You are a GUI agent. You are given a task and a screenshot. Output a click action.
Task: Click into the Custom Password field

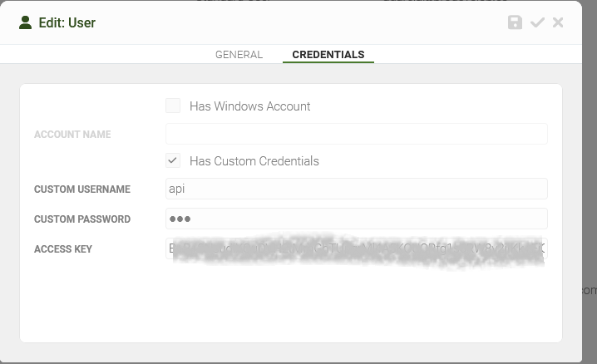(357, 219)
